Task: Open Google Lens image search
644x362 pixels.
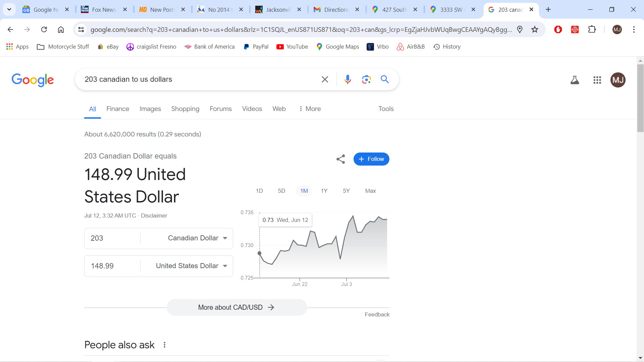Action: pos(366,79)
